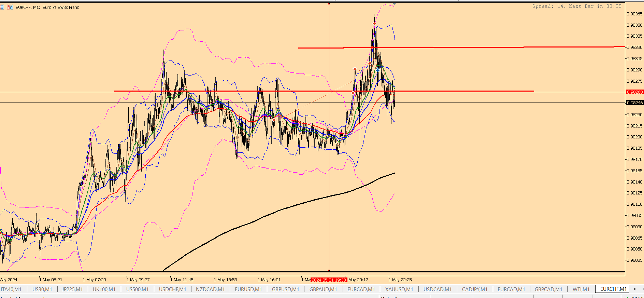Toggle the One Click Trading panel icon

click(10, 7)
